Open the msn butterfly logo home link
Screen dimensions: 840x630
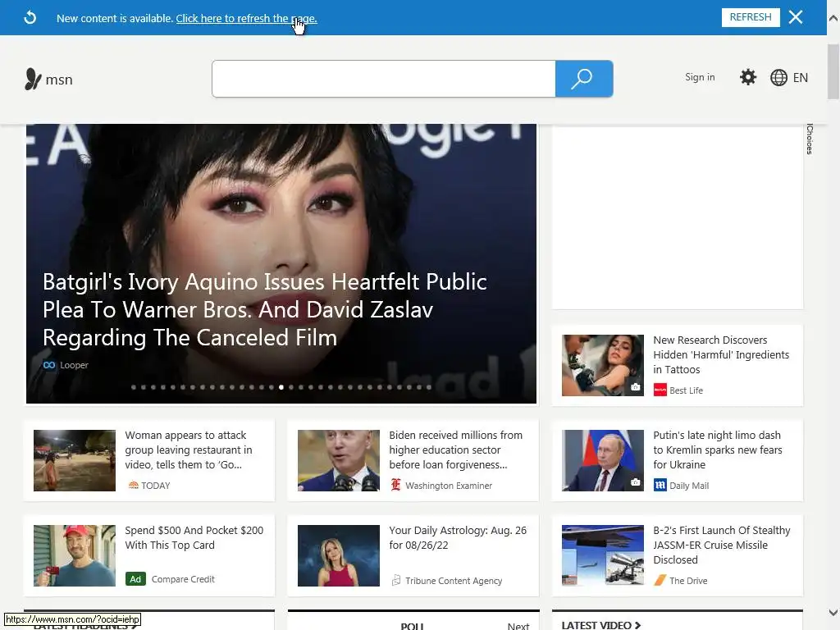tap(48, 80)
